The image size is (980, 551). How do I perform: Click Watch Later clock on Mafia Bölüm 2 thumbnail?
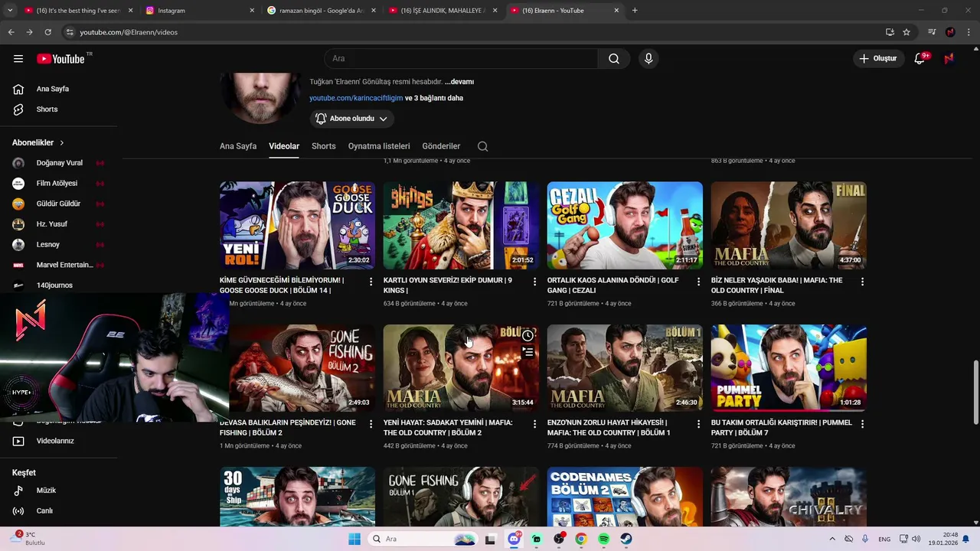[528, 336]
